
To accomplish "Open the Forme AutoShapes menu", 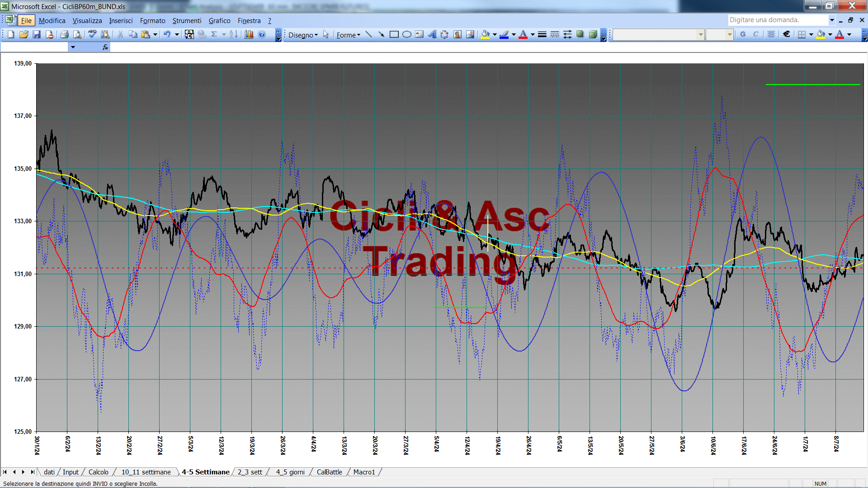I will pyautogui.click(x=348, y=35).
